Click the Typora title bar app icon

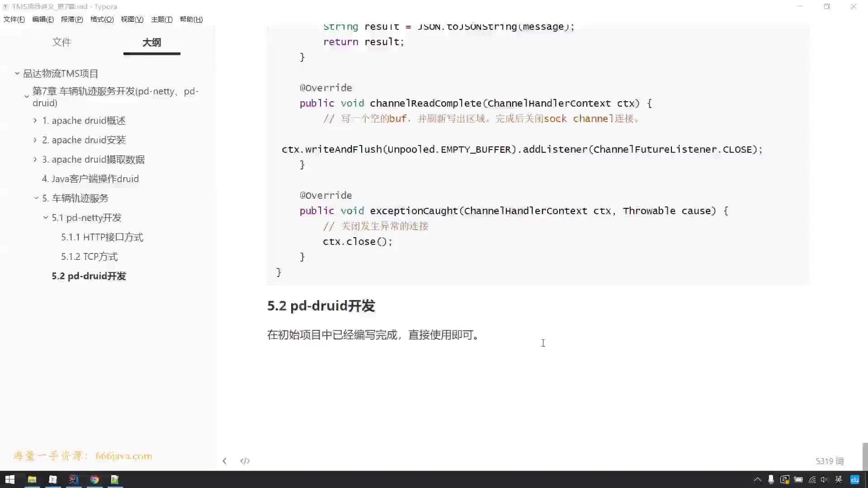[x=6, y=7]
